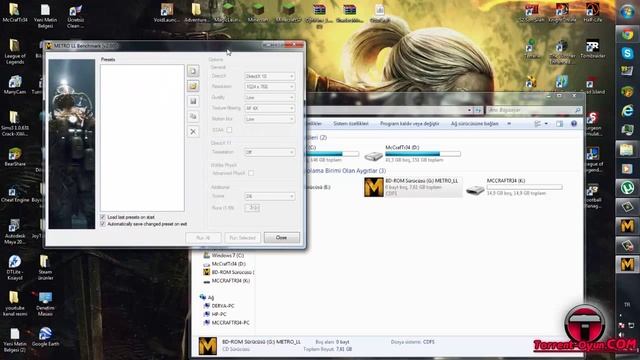This screenshot has height=360, width=640.
Task: Select BD-ROM Sürücüsü in Explorer tree
Action: (229, 272)
